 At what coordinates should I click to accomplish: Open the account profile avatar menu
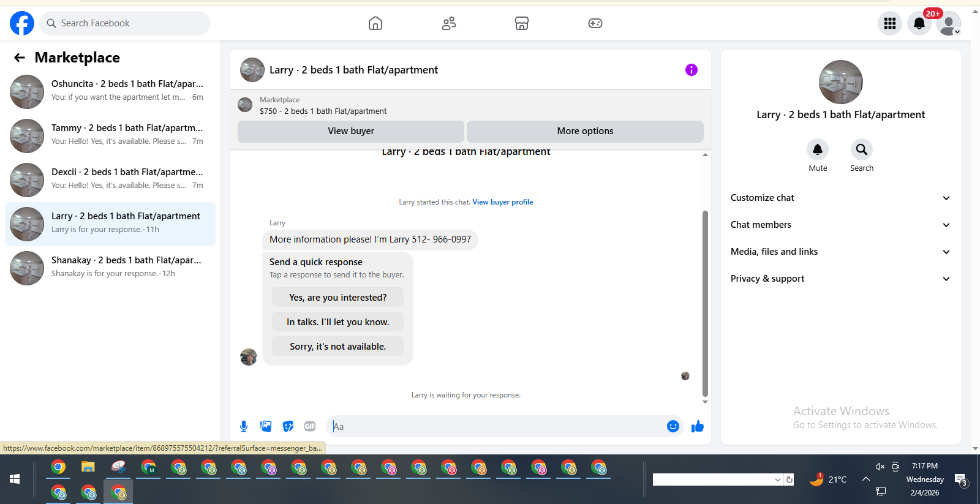click(x=949, y=23)
